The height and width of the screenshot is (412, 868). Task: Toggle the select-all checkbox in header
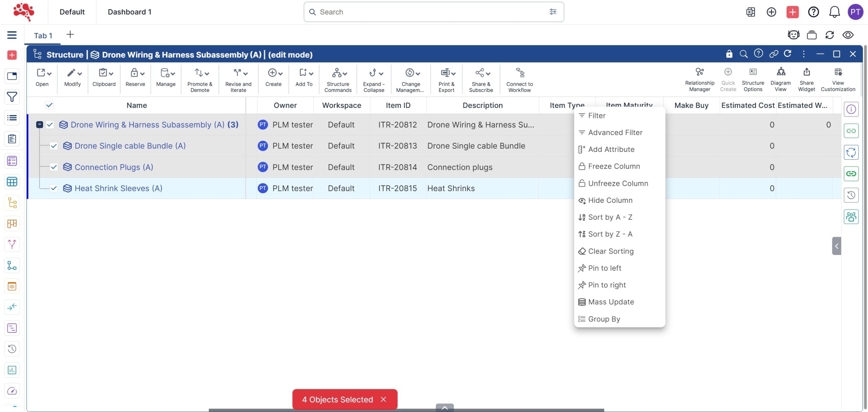pos(49,105)
